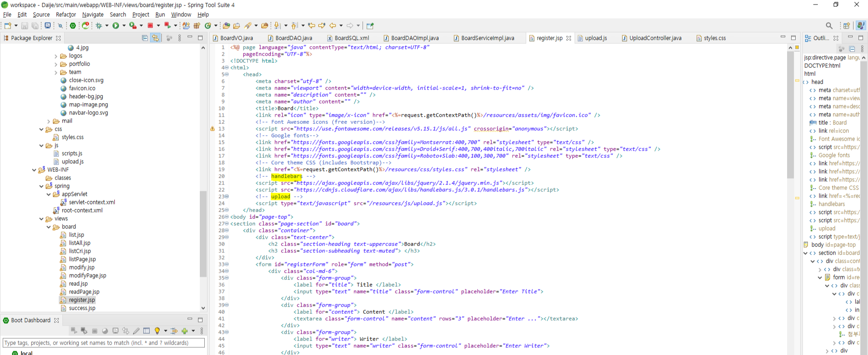Click the Open Perspective icon
Image resolution: width=868 pixels, height=355 pixels.
point(847,26)
